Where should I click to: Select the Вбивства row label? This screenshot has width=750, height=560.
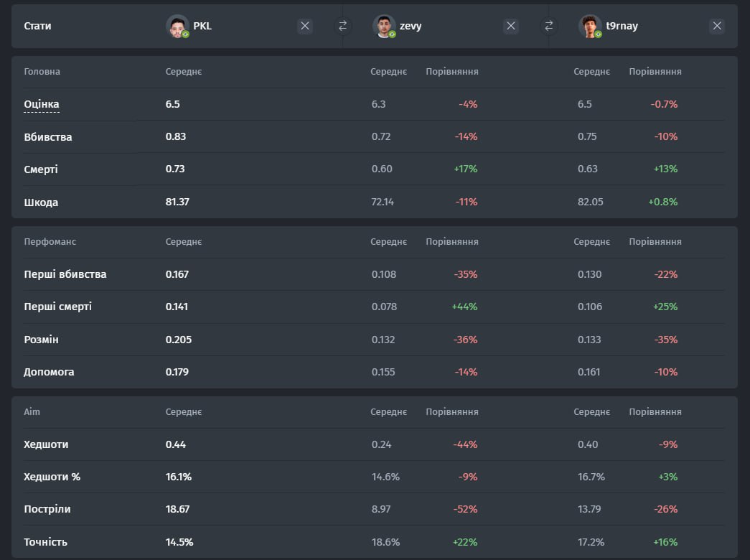coord(48,137)
